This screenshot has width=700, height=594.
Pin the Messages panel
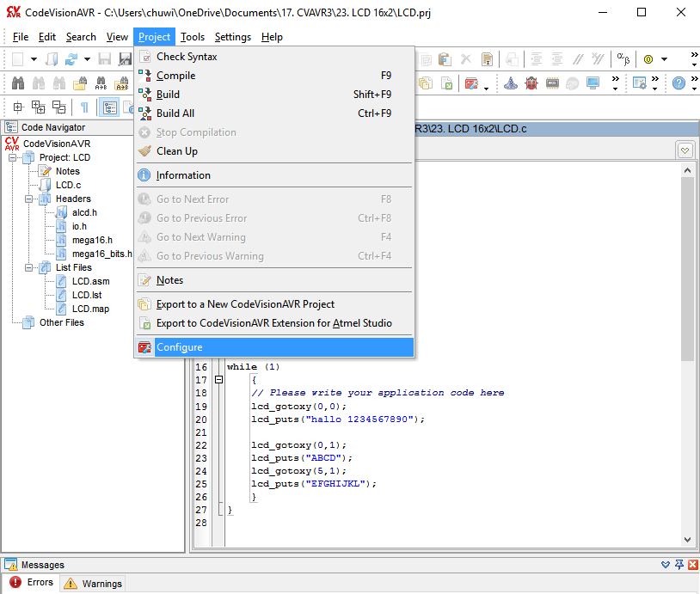[679, 565]
